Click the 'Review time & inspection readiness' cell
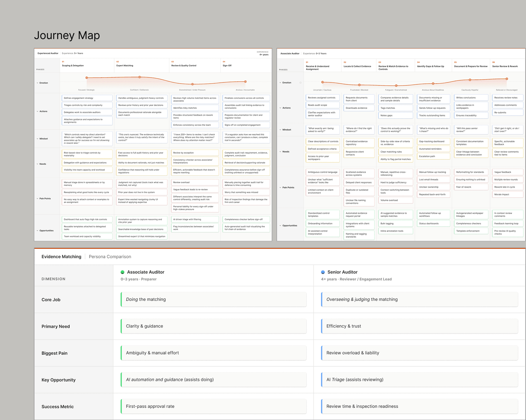Viewport: 526px width, 420px height. [419, 406]
